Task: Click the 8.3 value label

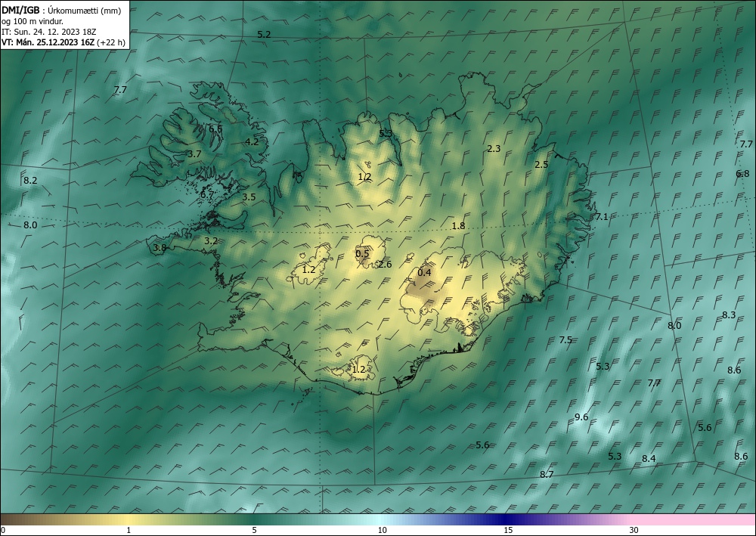Action: [729, 315]
